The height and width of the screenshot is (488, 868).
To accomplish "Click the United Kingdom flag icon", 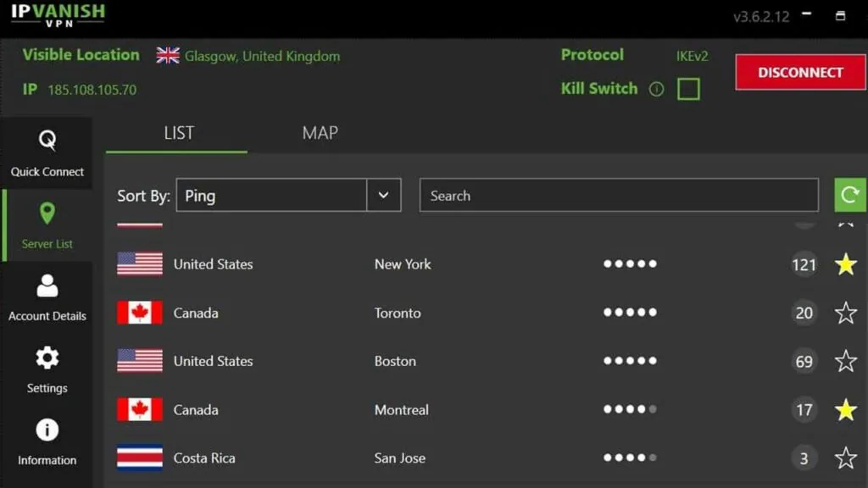I will point(168,55).
